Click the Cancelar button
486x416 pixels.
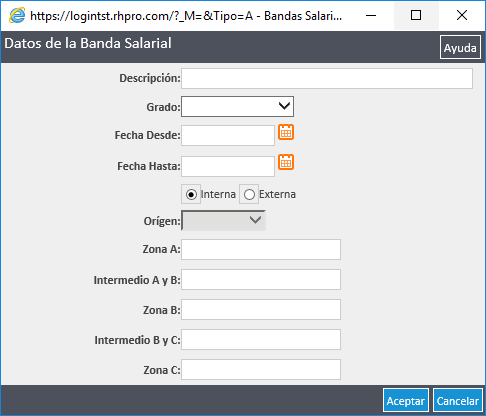(458, 401)
